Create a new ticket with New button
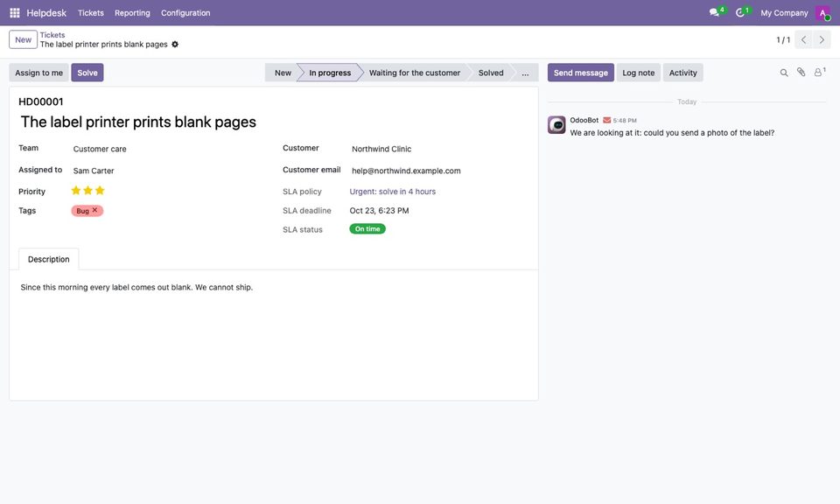Screen dimensions: 840x504 [x=23, y=39]
